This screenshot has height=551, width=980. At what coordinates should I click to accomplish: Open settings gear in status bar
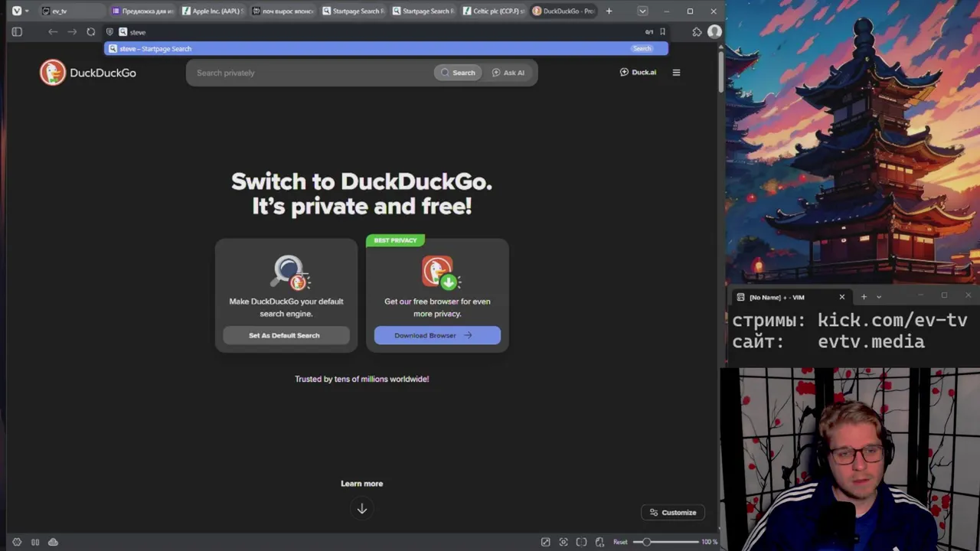click(x=17, y=542)
